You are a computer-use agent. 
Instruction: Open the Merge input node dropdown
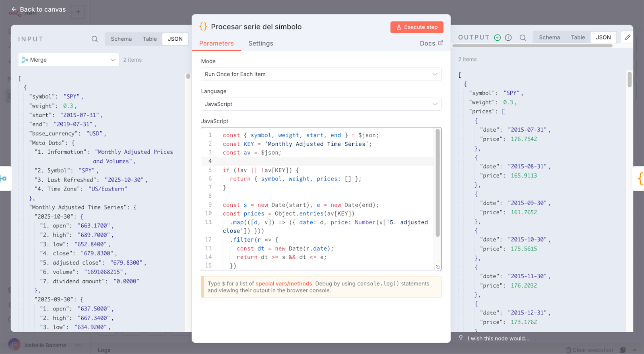68,60
